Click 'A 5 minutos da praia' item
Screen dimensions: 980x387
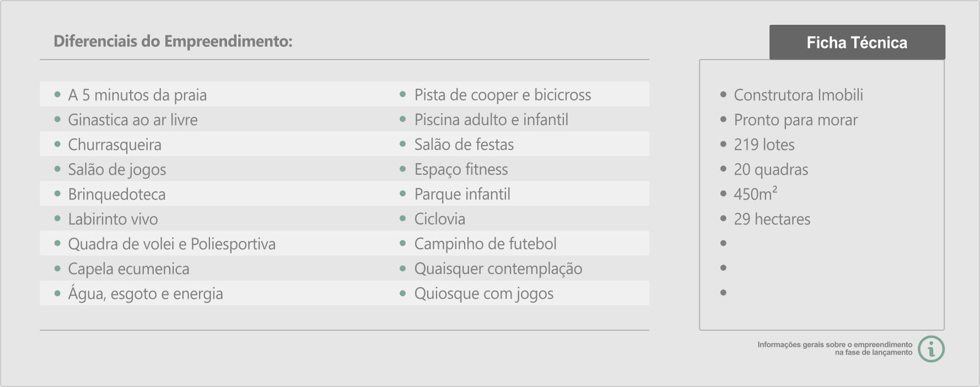tap(137, 95)
